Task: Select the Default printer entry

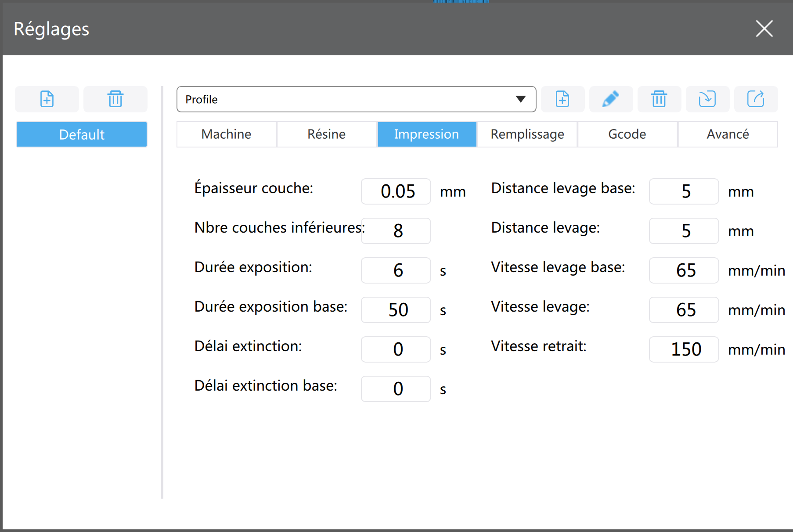Action: point(82,134)
